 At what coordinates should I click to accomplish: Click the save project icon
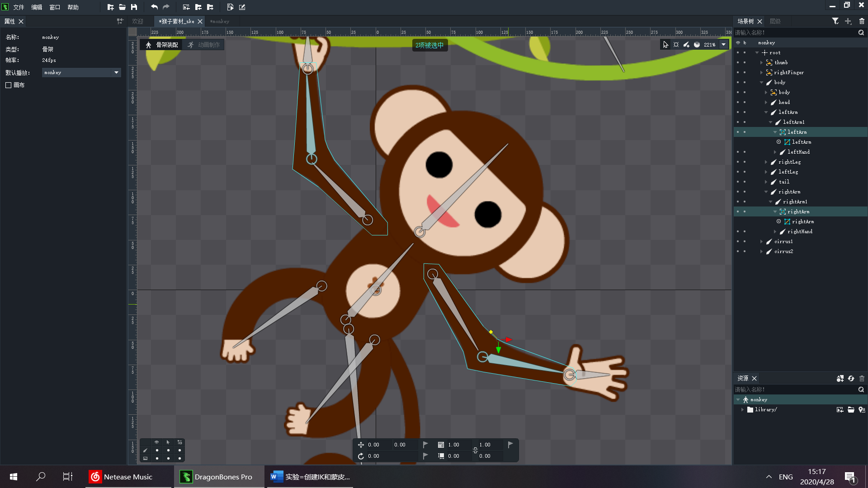(134, 7)
